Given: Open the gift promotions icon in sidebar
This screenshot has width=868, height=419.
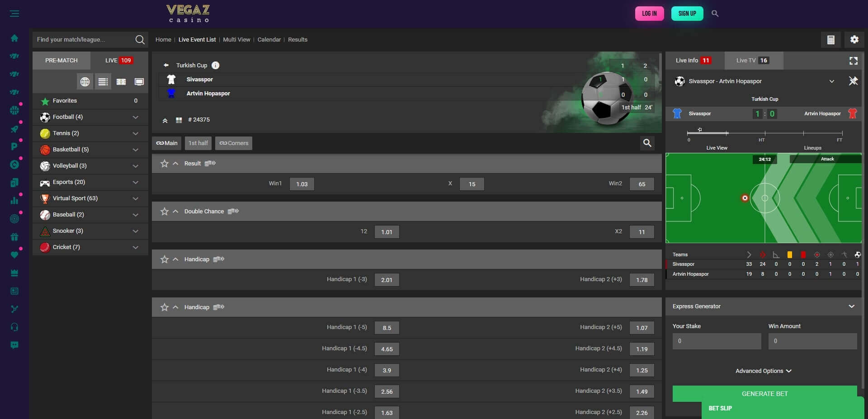Looking at the screenshot, I should tap(15, 236).
